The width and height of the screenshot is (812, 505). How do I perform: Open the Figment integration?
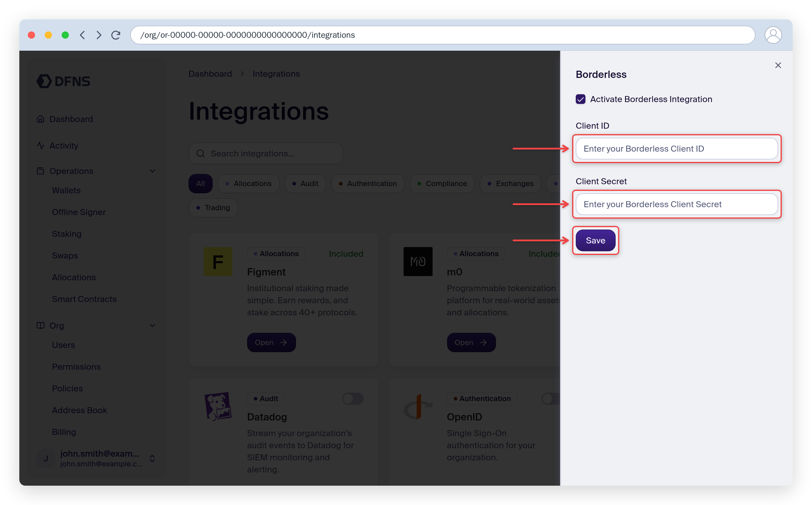click(x=271, y=342)
